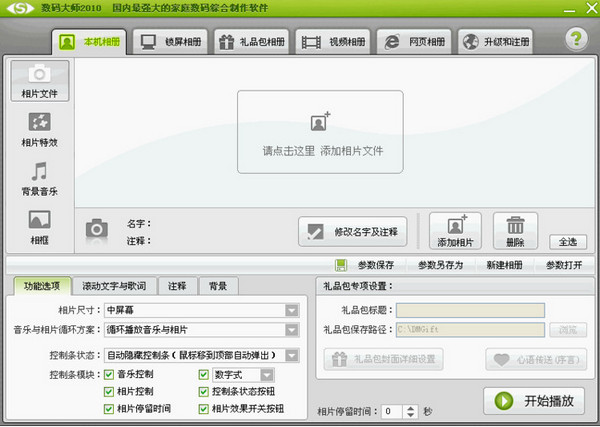Click 修改名字及注释 button

tap(354, 232)
